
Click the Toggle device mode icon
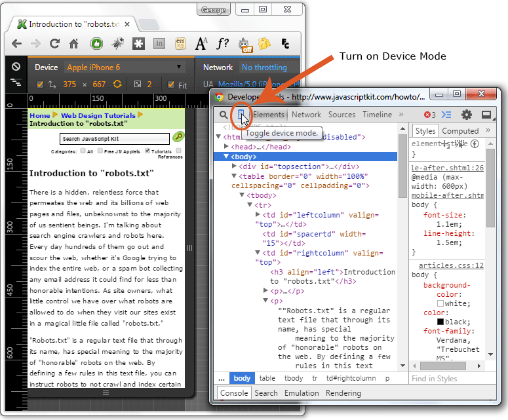pos(242,115)
